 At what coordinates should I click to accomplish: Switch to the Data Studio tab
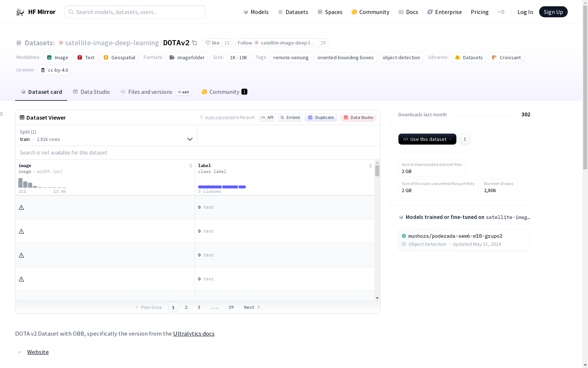click(92, 92)
